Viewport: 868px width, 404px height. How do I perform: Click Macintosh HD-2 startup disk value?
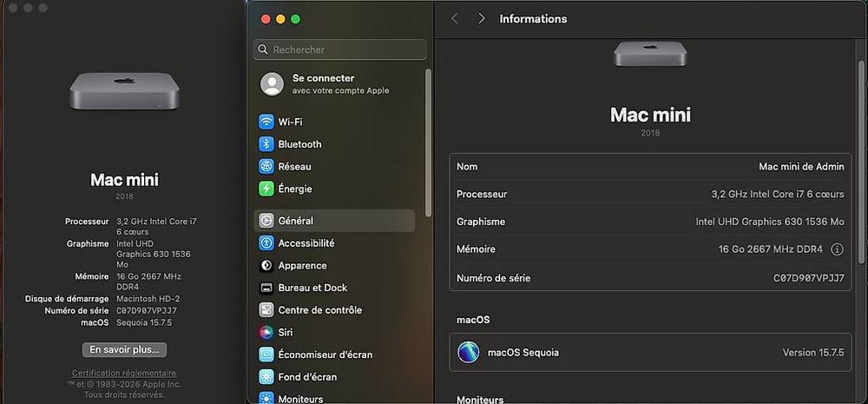[x=148, y=299]
